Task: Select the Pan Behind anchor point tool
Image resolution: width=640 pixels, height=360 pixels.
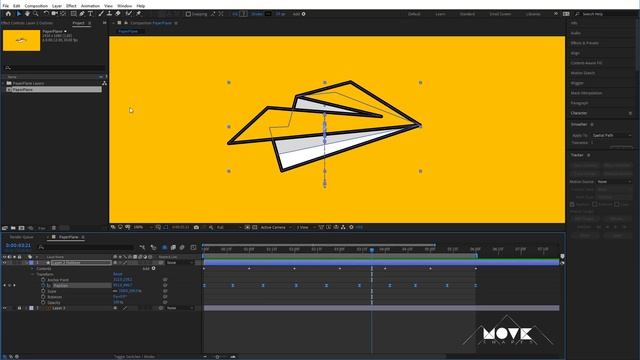Action: pyautogui.click(x=63, y=14)
